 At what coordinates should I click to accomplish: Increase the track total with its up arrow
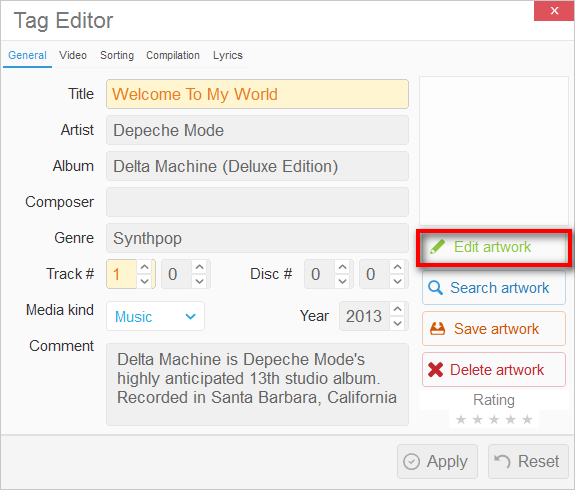point(199,267)
